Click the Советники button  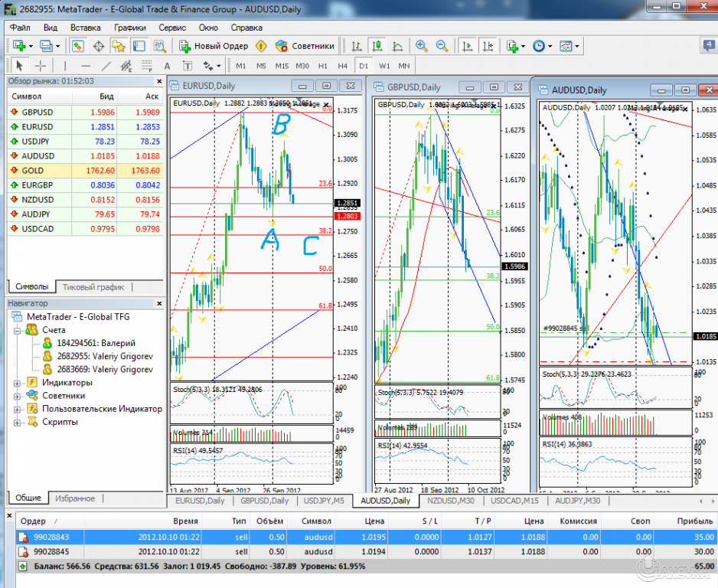click(x=305, y=45)
